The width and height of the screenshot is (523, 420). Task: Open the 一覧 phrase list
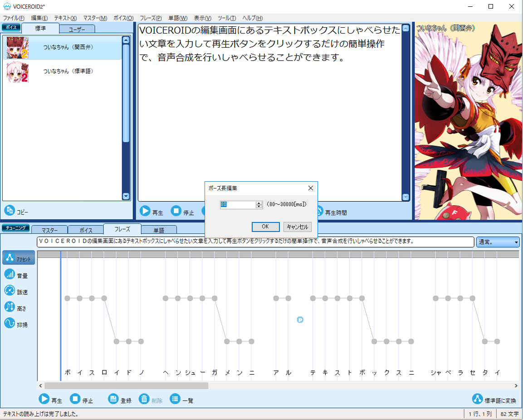click(x=181, y=399)
